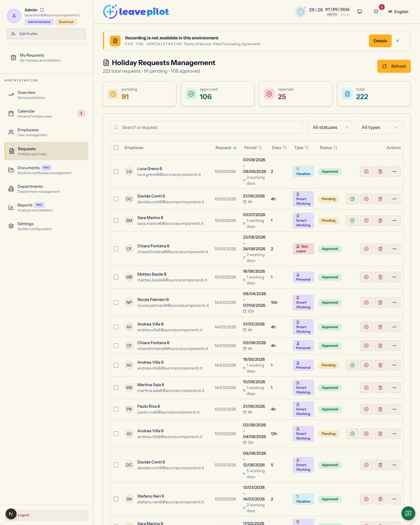The height and width of the screenshot is (525, 420).
Task: Go to Overview general statistics
Action: coord(47,95)
